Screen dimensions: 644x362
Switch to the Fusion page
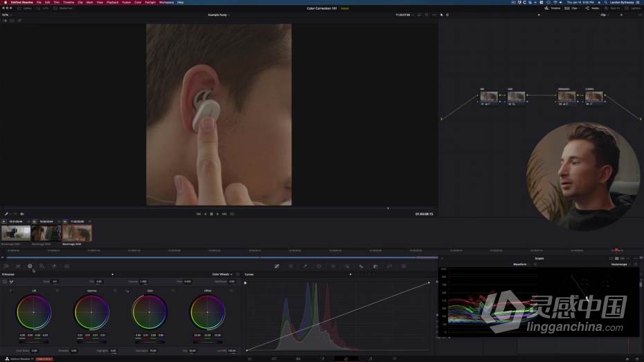323,359
